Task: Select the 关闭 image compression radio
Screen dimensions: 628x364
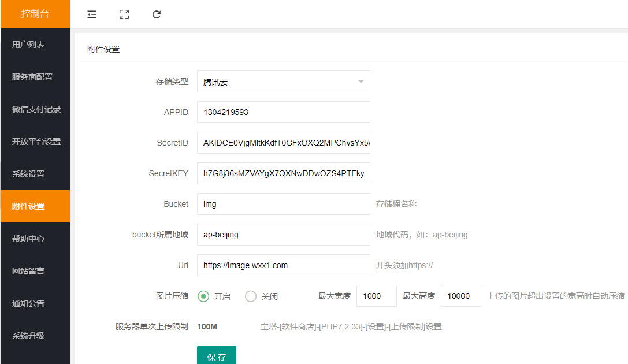Action: (251, 296)
